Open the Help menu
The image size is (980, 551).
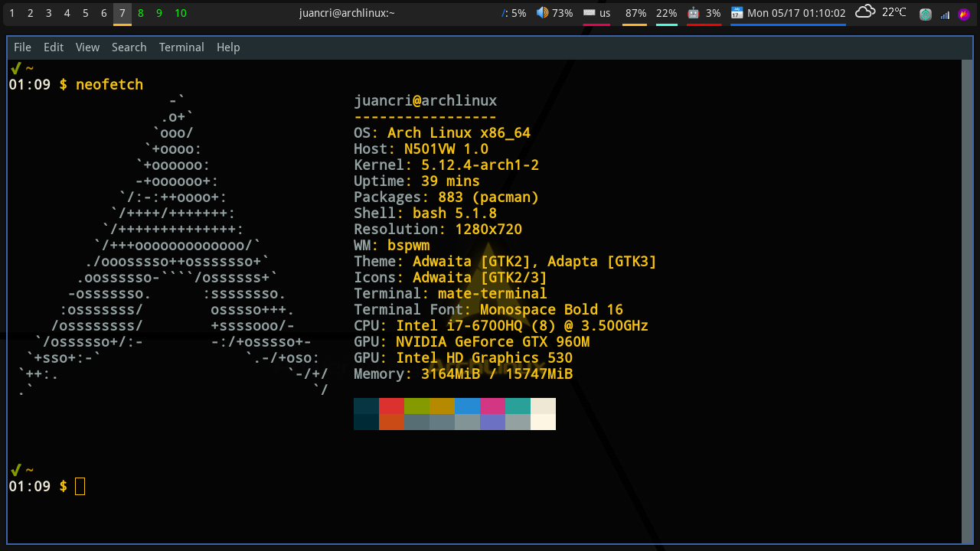228,47
